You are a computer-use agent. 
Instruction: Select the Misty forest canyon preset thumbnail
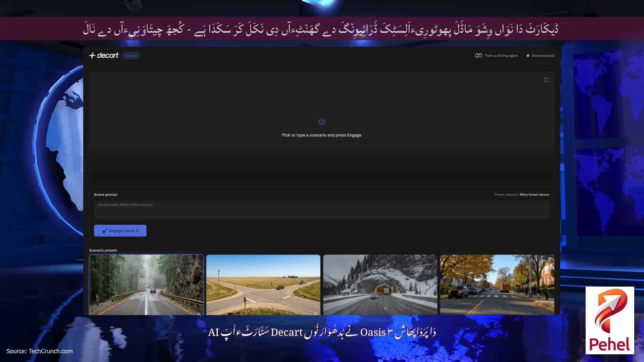tap(146, 285)
